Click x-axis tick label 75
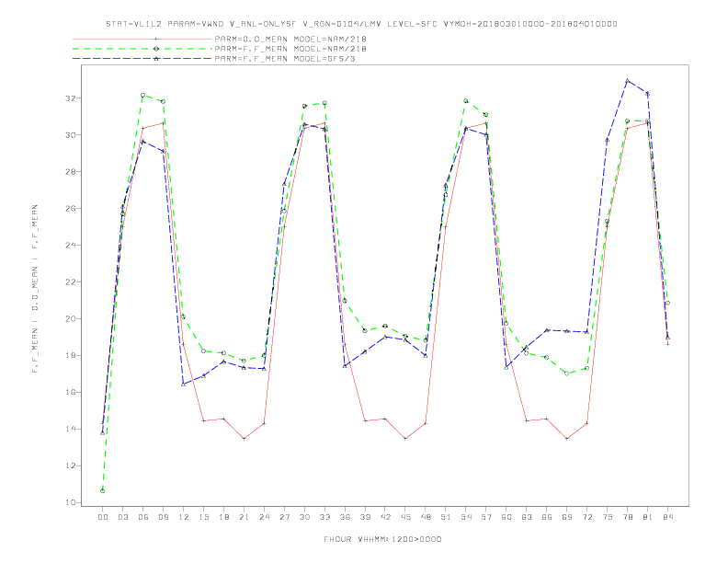Screen dimensions: 728x563 [x=608, y=517]
